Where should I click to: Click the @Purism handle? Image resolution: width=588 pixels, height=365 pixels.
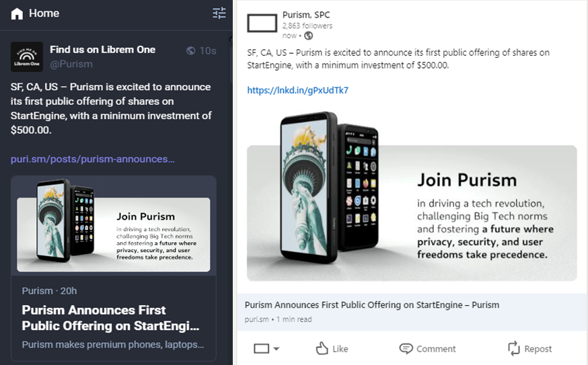(71, 64)
